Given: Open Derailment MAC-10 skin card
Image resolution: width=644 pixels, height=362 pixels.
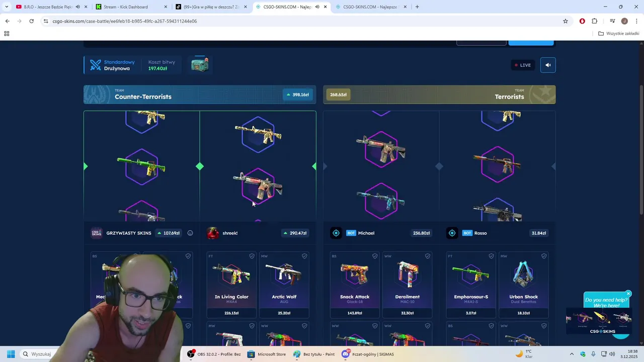Looking at the screenshot, I should pos(407,285).
